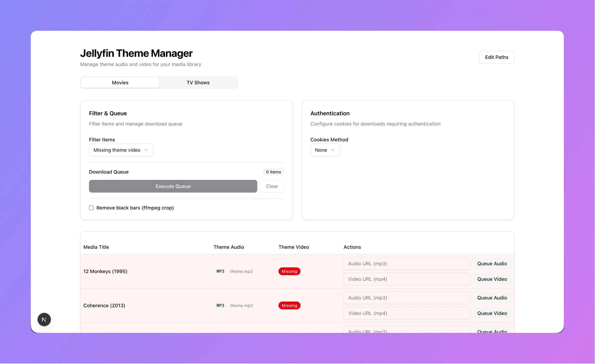
Task: Click the 0 items queue badge
Action: click(273, 172)
